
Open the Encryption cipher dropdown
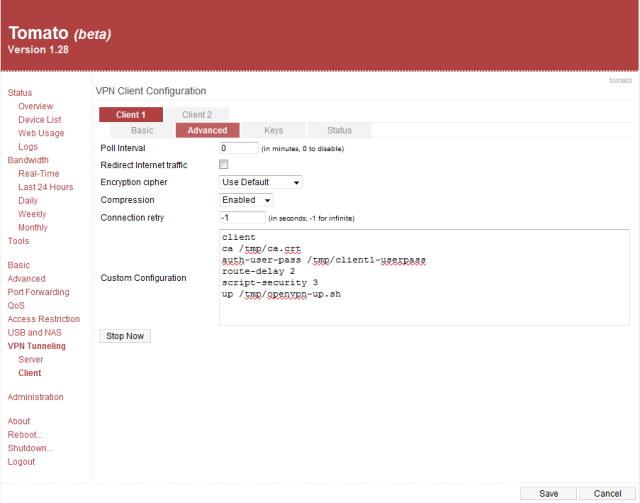261,182
